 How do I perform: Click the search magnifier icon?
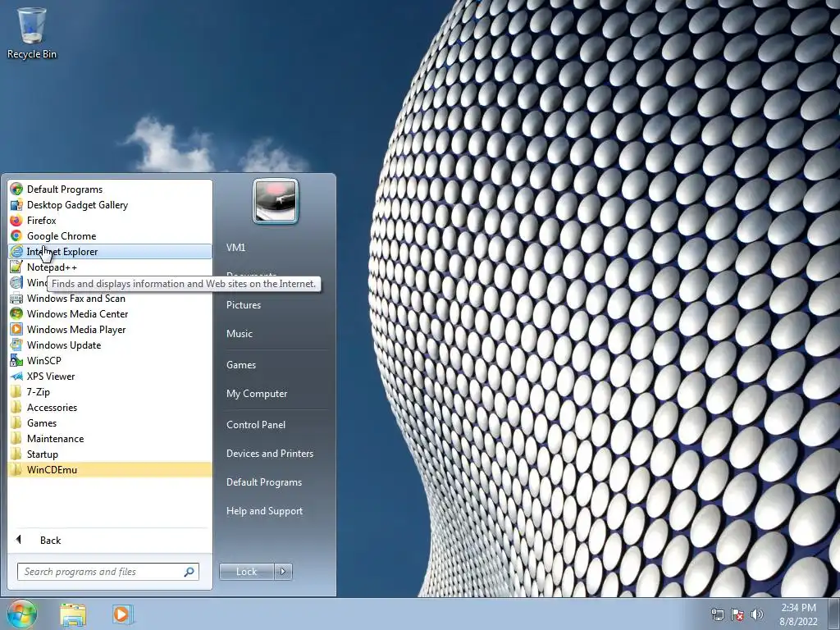pos(189,572)
